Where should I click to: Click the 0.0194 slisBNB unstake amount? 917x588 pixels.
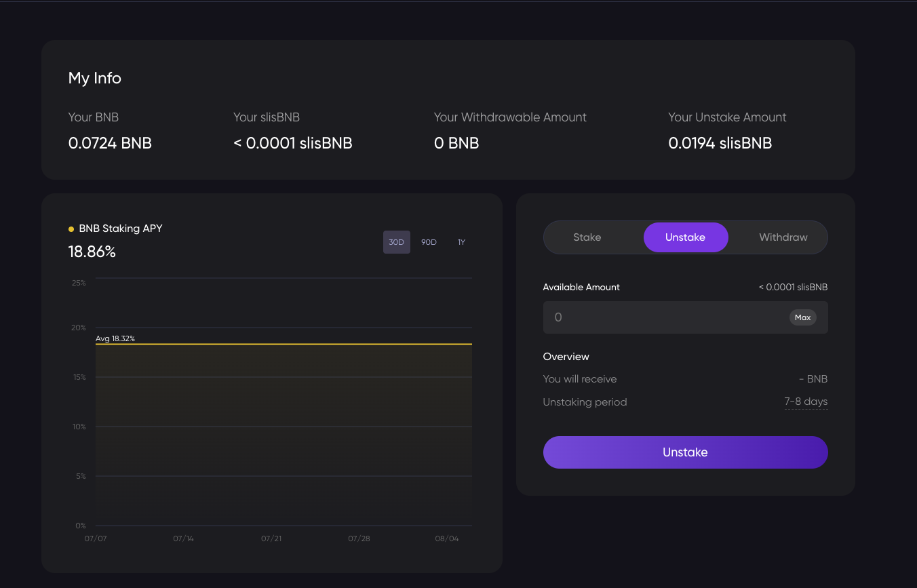720,143
